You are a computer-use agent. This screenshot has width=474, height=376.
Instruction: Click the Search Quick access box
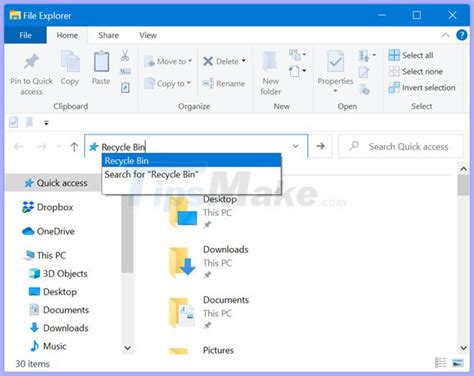(401, 146)
